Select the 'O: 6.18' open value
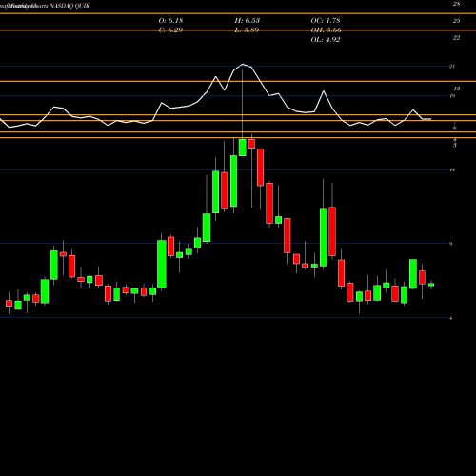This screenshot has height=476, width=476. [x=170, y=21]
